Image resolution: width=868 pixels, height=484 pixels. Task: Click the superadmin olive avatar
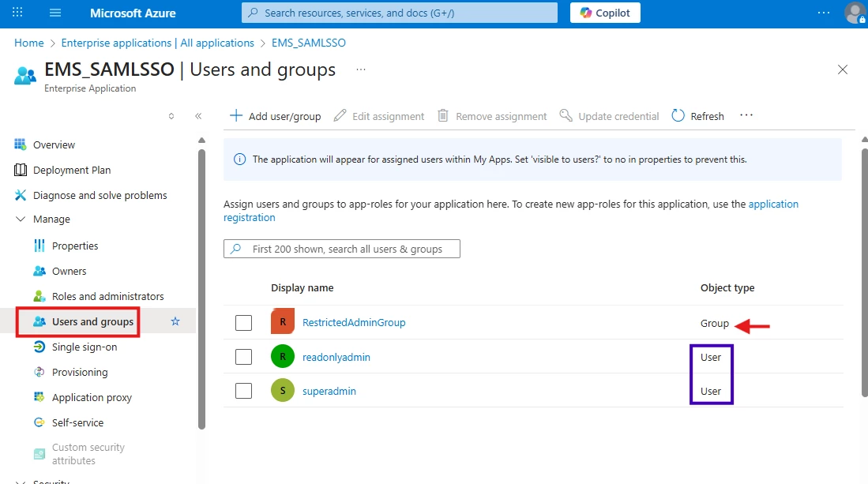tap(282, 391)
